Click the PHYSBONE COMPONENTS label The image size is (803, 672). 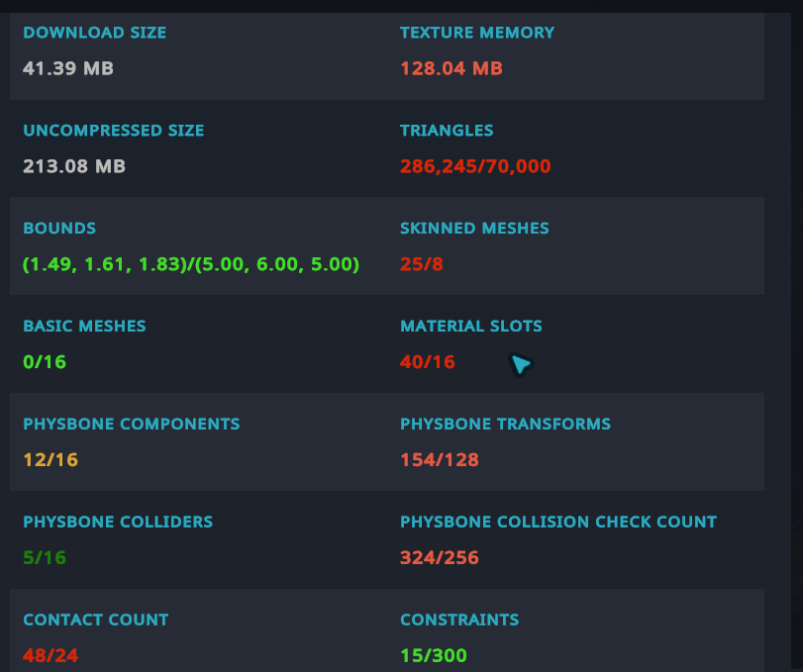132,424
